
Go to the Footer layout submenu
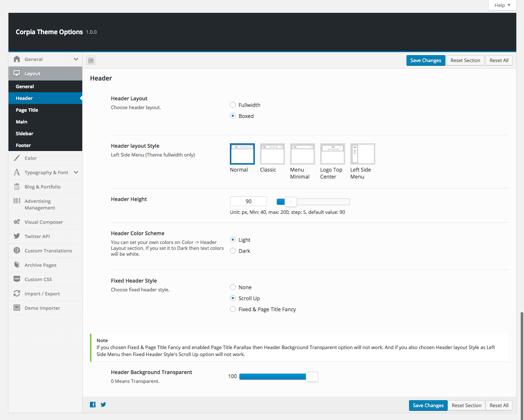23,145
